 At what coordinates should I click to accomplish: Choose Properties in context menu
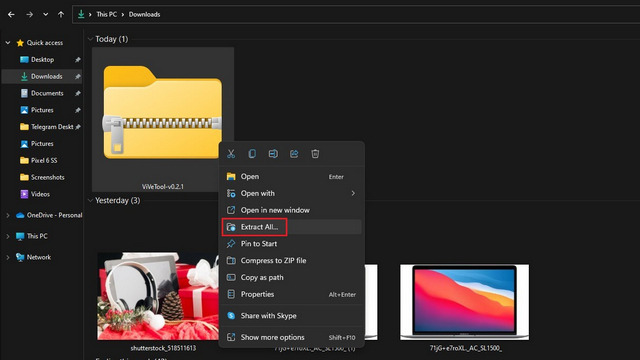[291, 294]
